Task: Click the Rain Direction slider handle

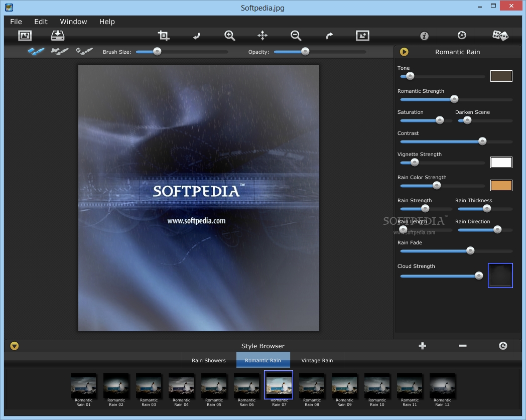Action: pyautogui.click(x=497, y=229)
